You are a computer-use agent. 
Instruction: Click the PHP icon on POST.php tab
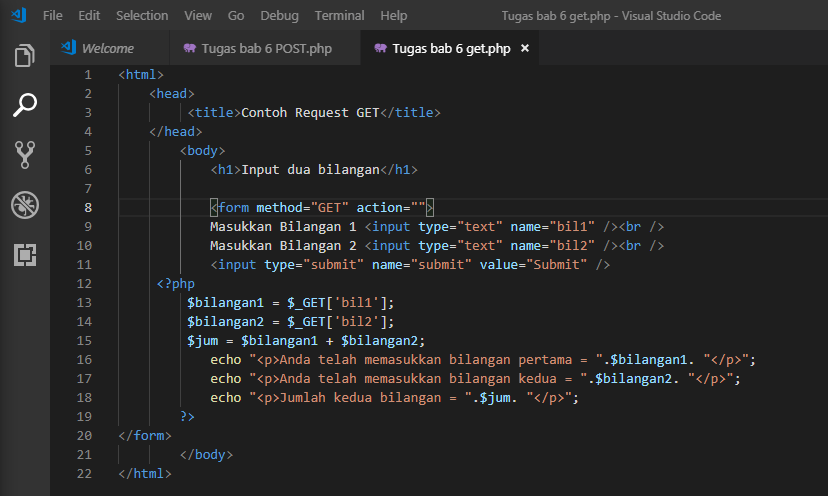click(190, 49)
